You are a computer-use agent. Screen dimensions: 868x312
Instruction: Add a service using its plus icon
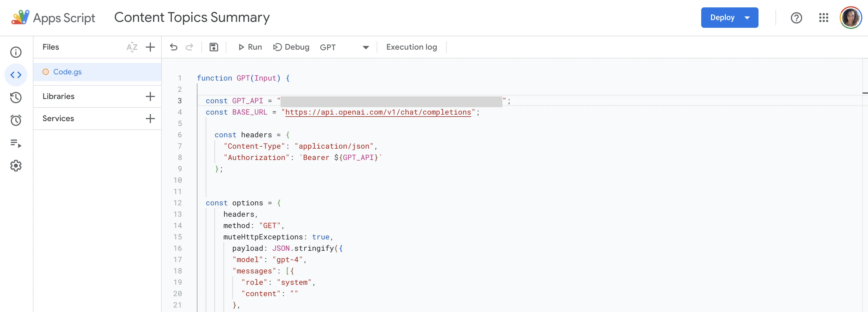pyautogui.click(x=150, y=119)
